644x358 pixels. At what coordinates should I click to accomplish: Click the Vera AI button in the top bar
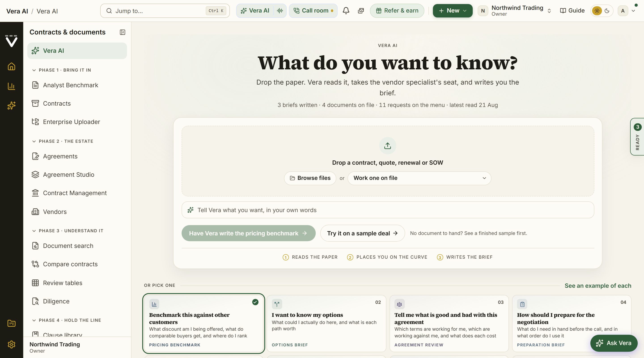coord(255,11)
